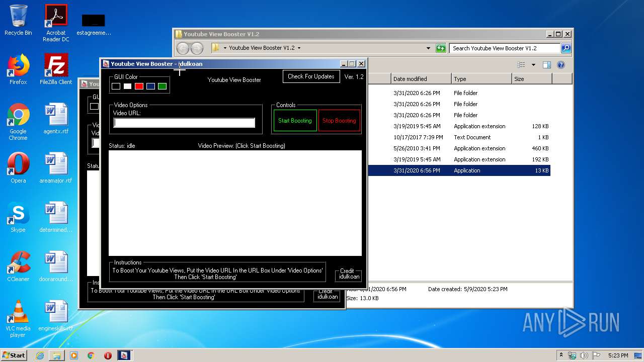Viewport: 644px width, 362px height.
Task: Select determined... rtf desktop document
Action: pos(56,217)
